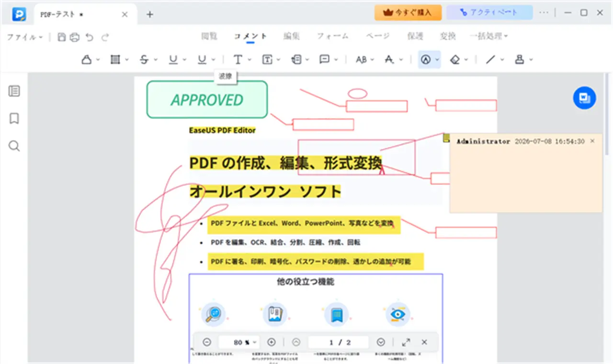Select the strikethrough tool
The width and height of the screenshot is (613, 364).
tap(144, 59)
